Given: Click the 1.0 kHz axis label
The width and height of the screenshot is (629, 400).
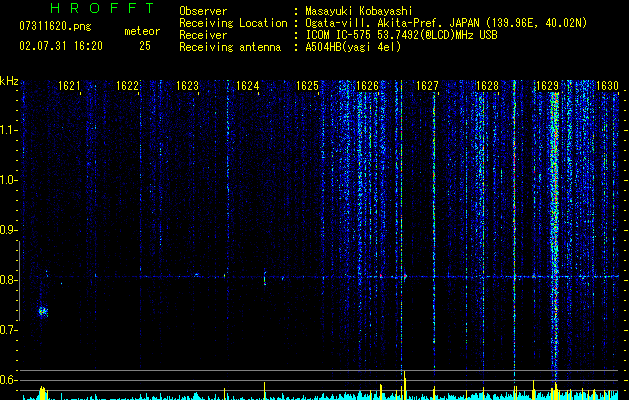Looking at the screenshot, I should (8, 181).
